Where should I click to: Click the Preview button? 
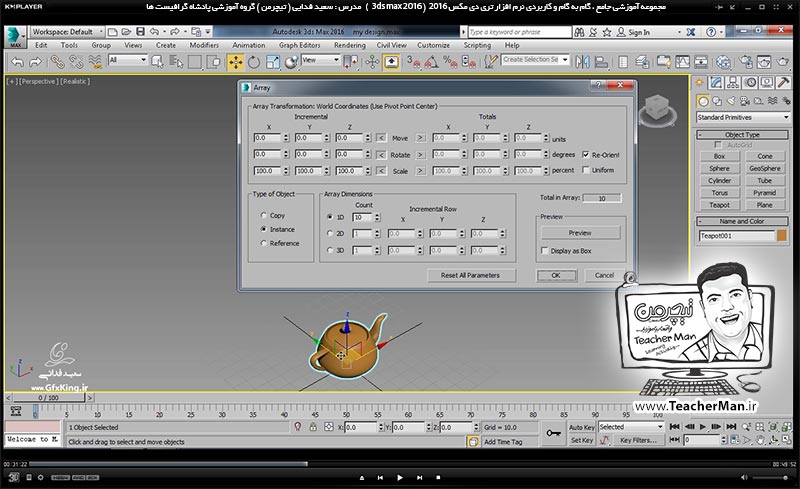pos(580,233)
